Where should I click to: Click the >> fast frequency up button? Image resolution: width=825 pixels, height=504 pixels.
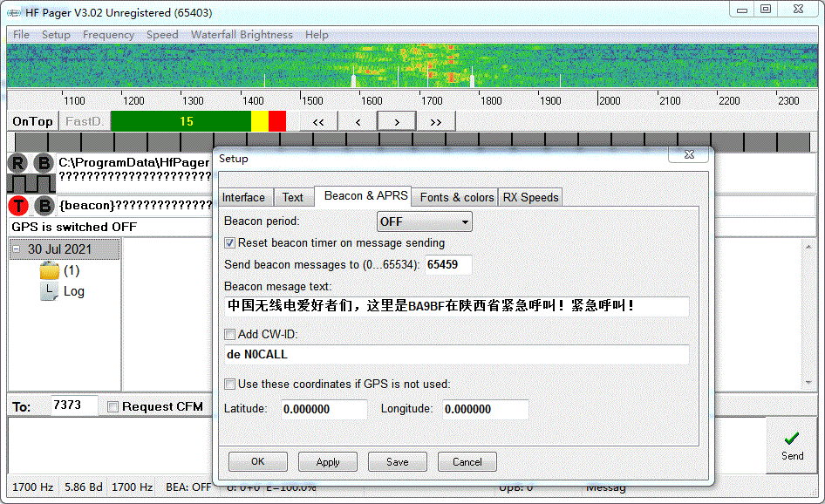coord(436,121)
